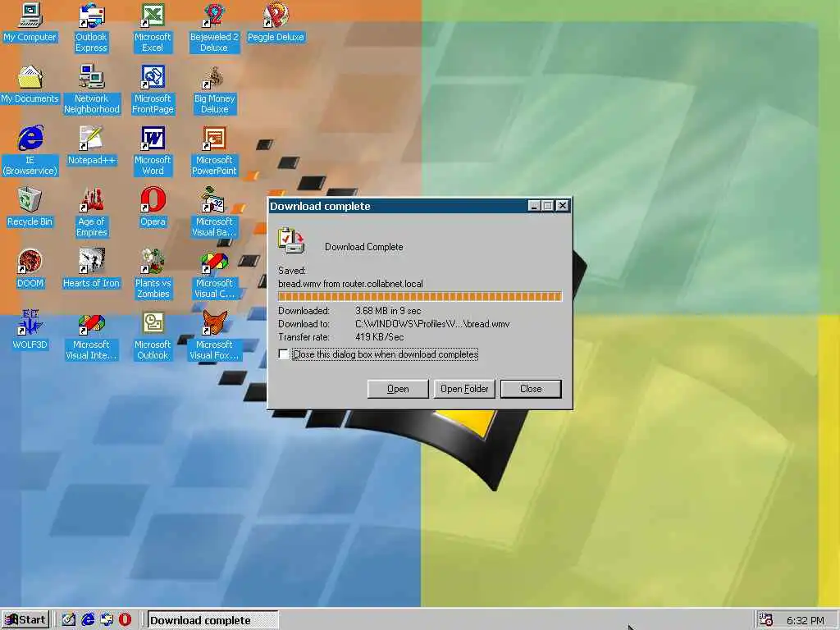840x630 pixels.
Task: Click the '3.68 MB in 9 sec' value
Action: (x=388, y=311)
